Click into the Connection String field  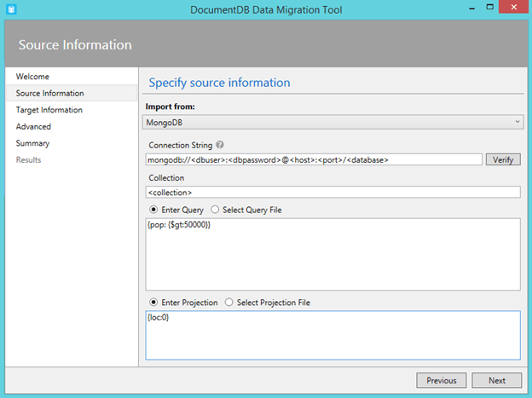pyautogui.click(x=314, y=159)
